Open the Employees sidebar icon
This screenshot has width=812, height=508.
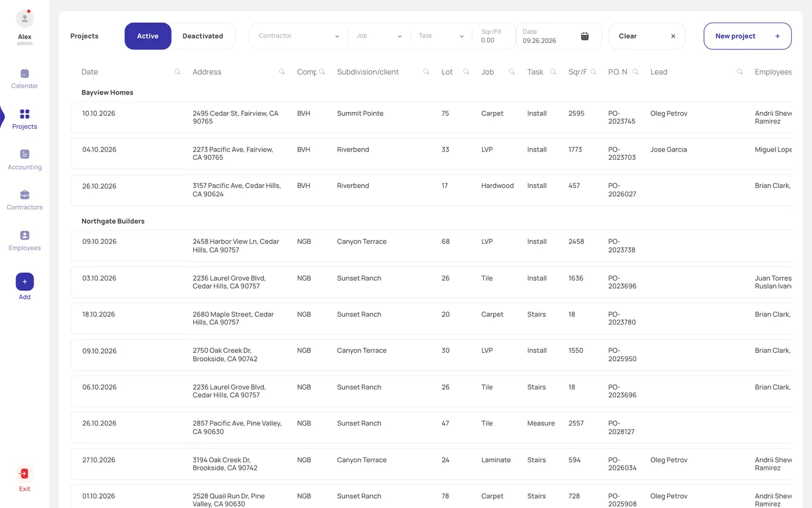(24, 235)
